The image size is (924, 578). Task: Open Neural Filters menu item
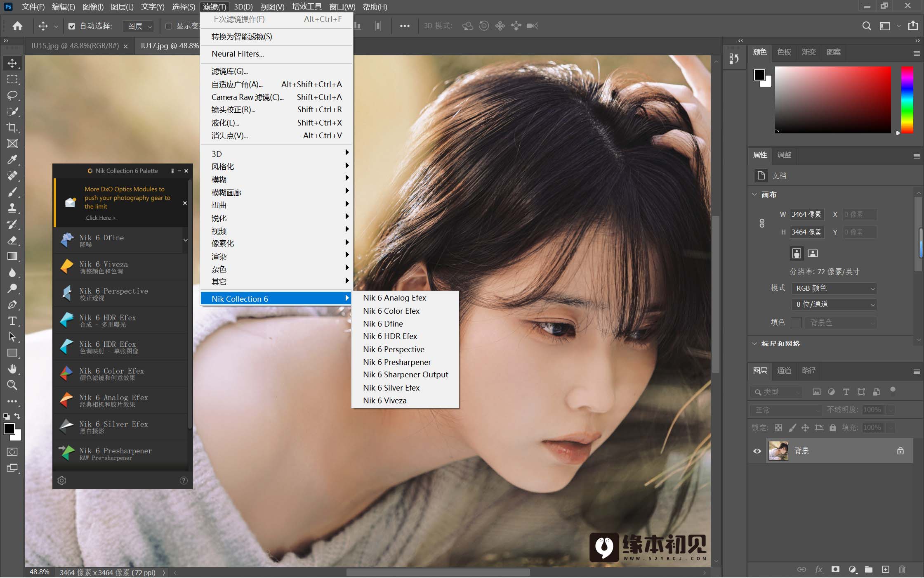coord(276,54)
